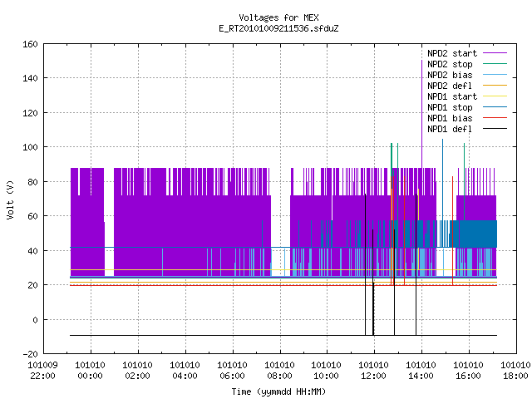Click the 101010 06:00 time tick label
Screen dimensions: 532x399
coord(232,371)
